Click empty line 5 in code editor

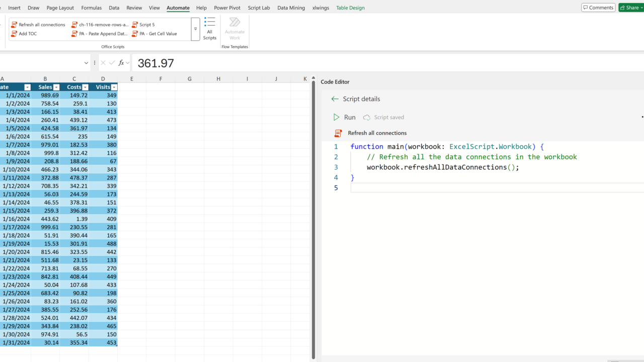[453, 188]
